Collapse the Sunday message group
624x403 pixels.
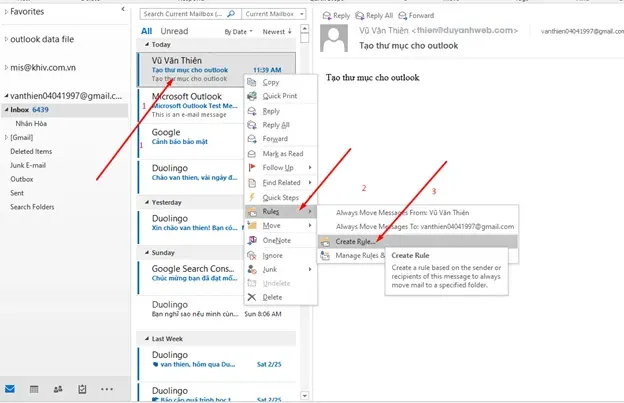pos(147,253)
